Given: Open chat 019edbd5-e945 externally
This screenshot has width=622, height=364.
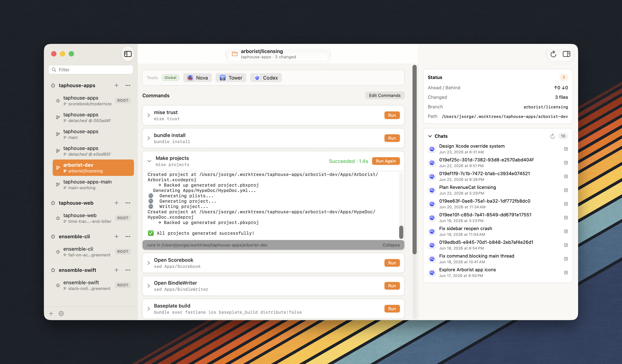Looking at the screenshot, I should pos(566,245).
